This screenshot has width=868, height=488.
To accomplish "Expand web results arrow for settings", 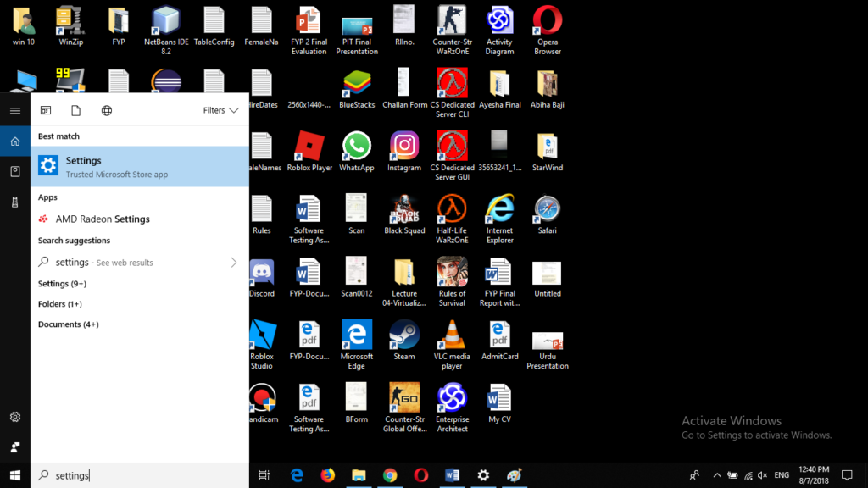I will [234, 263].
